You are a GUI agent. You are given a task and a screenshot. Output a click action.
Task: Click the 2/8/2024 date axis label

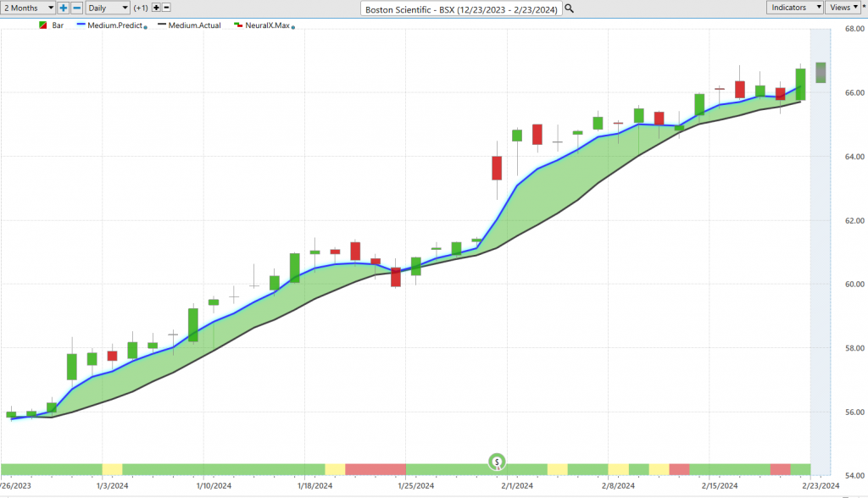pos(618,486)
